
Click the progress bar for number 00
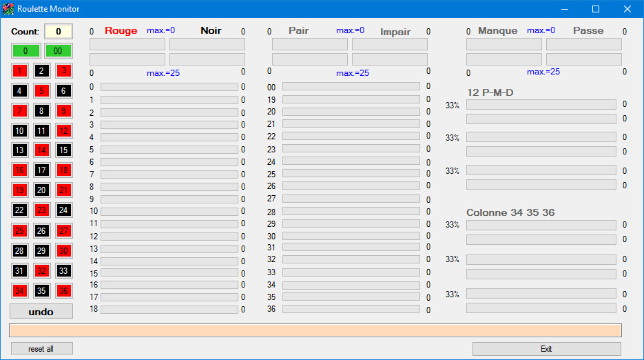(351, 86)
